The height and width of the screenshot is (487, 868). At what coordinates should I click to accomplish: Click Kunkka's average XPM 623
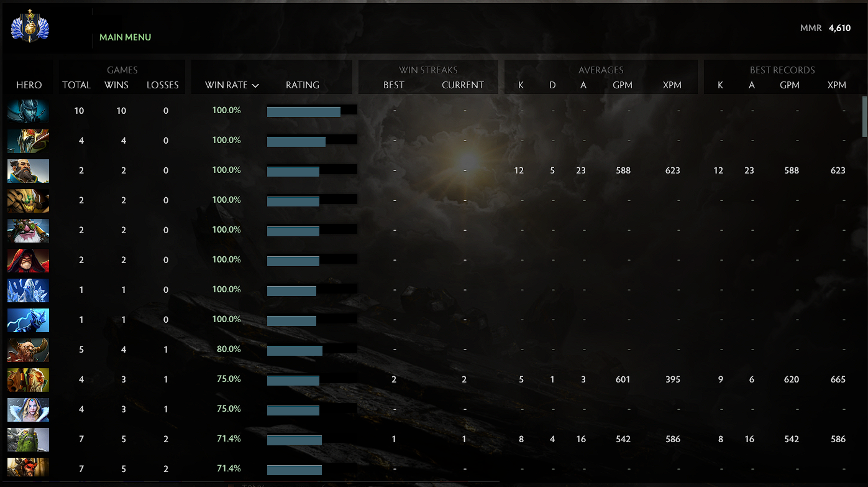pos(672,170)
